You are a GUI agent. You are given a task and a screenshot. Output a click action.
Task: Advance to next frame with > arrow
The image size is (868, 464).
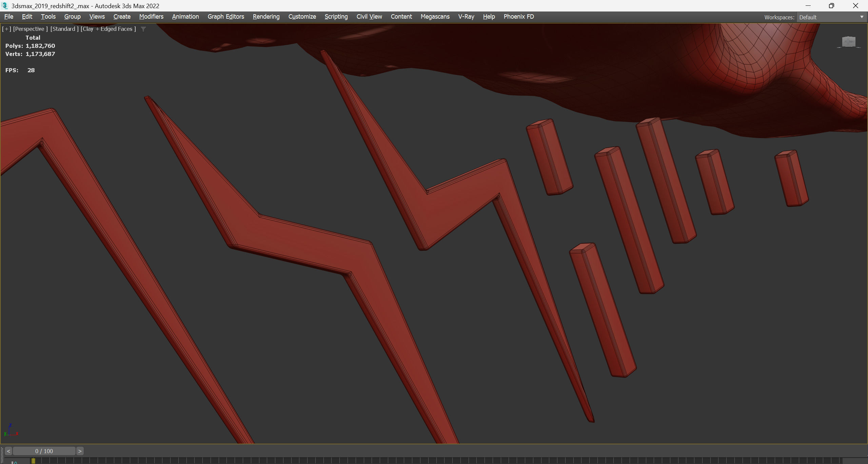pos(80,451)
